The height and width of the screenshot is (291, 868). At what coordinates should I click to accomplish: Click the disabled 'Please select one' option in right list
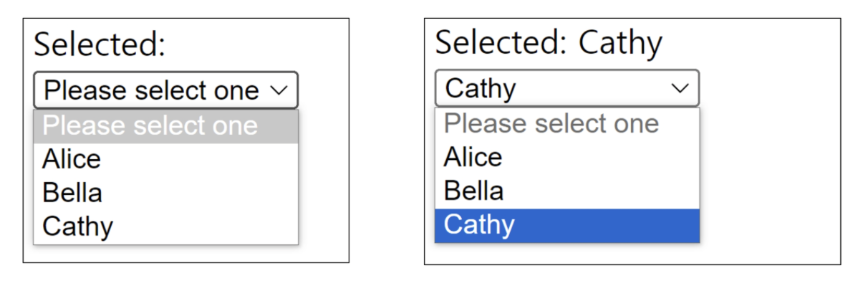(551, 124)
